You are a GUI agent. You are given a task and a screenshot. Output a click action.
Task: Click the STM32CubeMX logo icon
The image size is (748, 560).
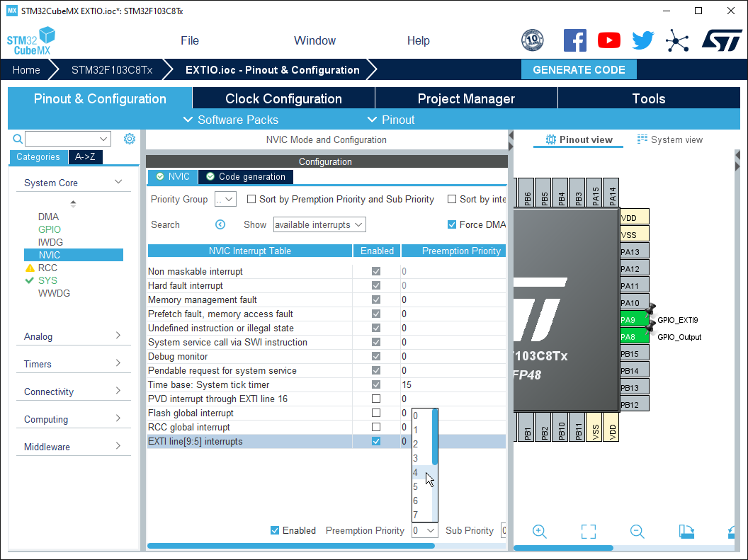[x=31, y=41]
